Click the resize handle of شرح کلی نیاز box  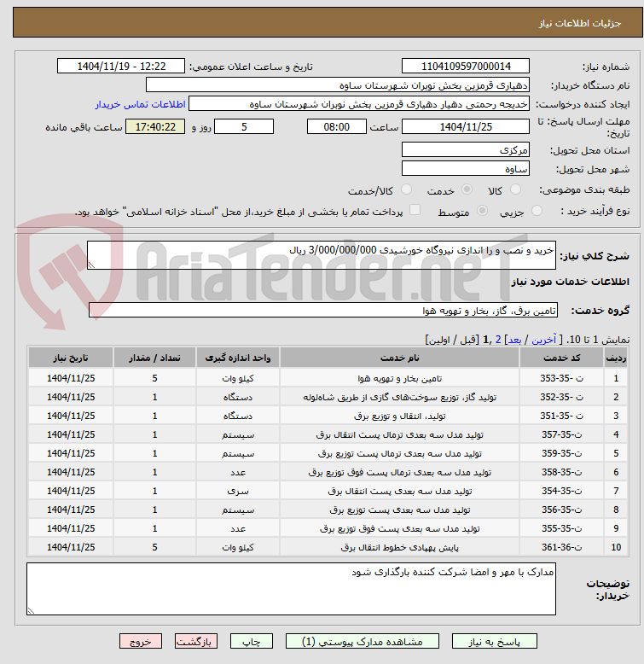click(x=91, y=265)
